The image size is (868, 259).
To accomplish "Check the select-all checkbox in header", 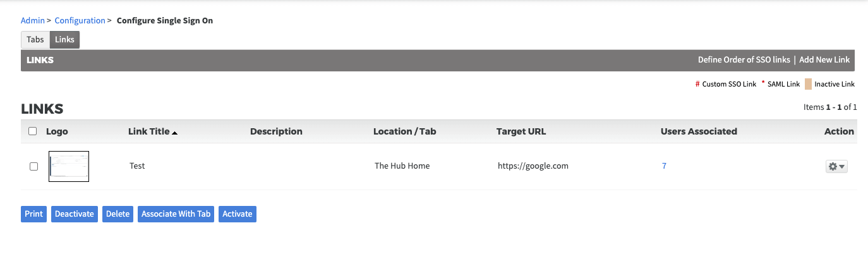I will click(33, 131).
